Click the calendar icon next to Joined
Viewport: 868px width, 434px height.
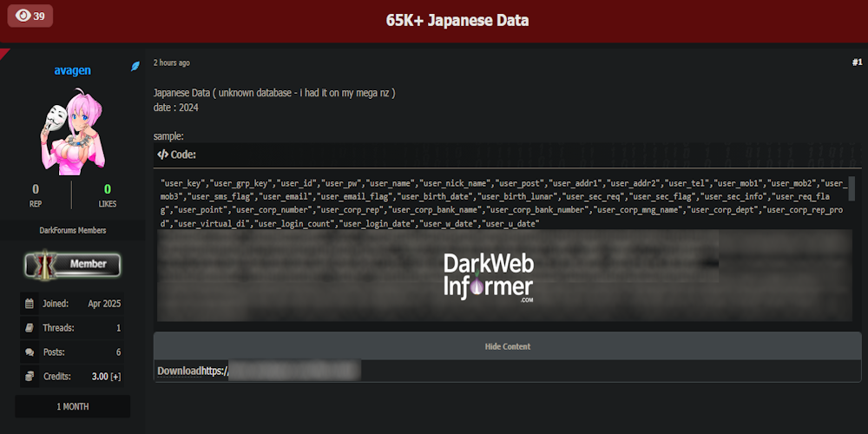click(30, 304)
